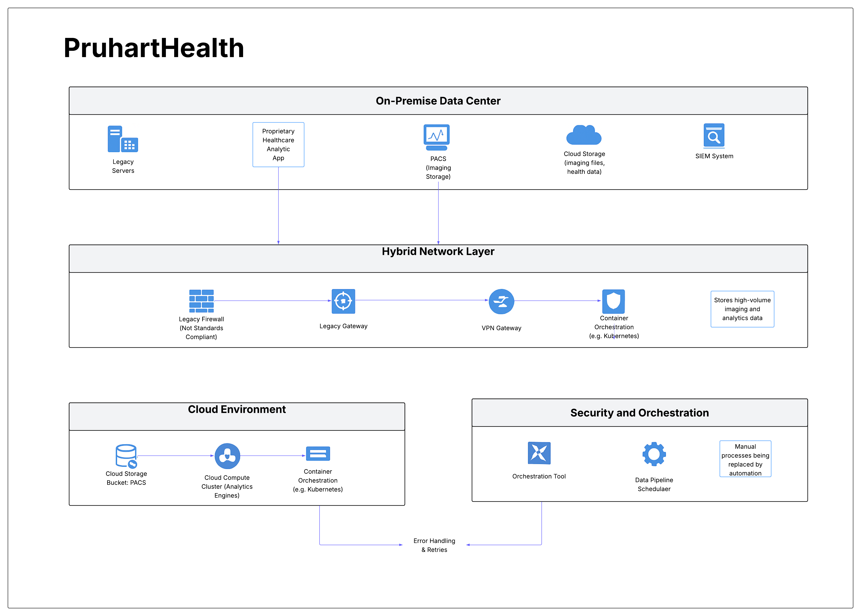Select the 'Error Handling & Retries' label
The image size is (861, 616).
pyautogui.click(x=434, y=546)
